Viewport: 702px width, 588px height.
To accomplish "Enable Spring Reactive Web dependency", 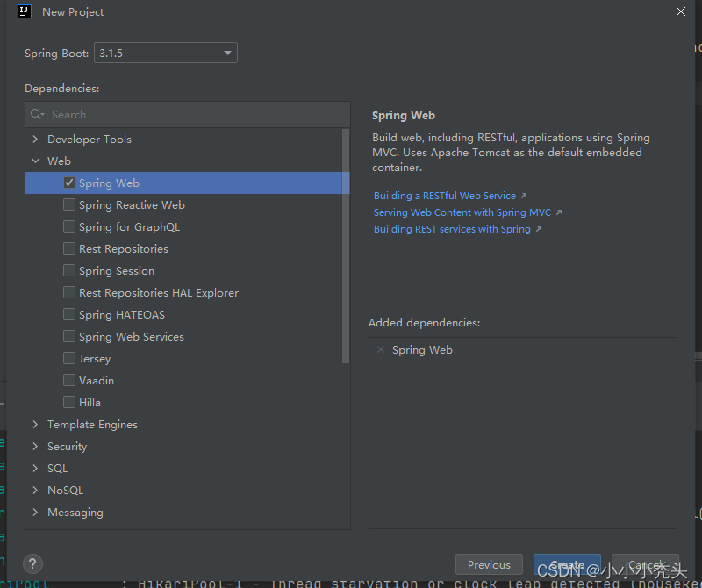I will (x=68, y=204).
